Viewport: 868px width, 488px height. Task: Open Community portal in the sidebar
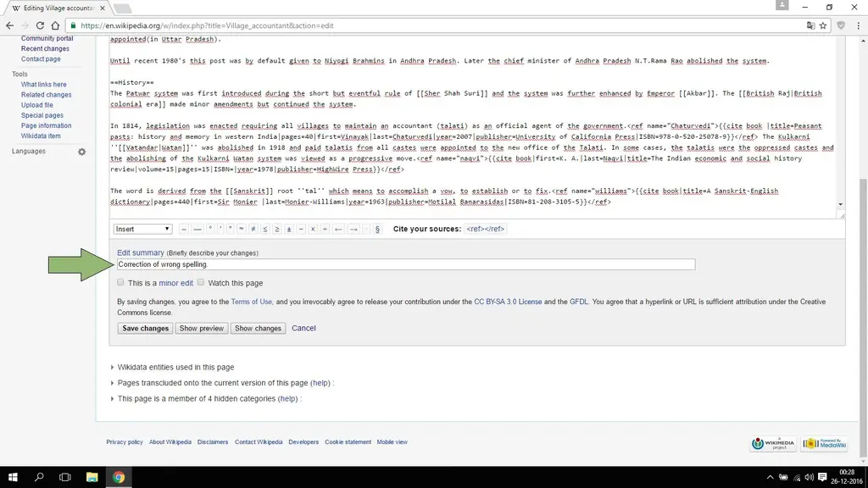(47, 39)
